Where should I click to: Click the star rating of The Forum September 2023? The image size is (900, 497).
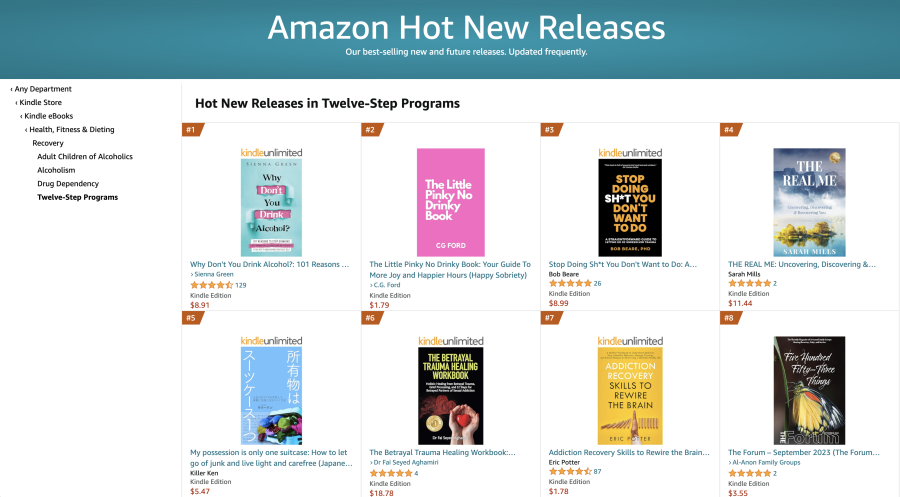pos(750,473)
